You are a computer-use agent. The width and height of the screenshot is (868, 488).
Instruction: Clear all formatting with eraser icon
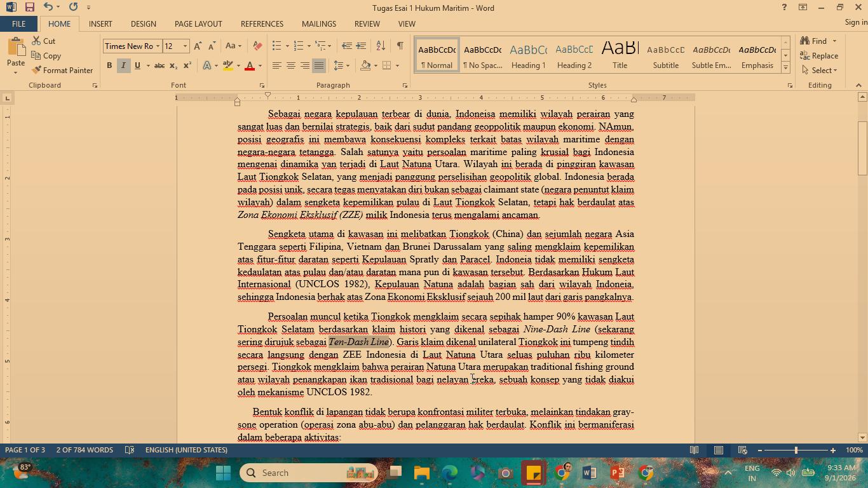coord(257,46)
